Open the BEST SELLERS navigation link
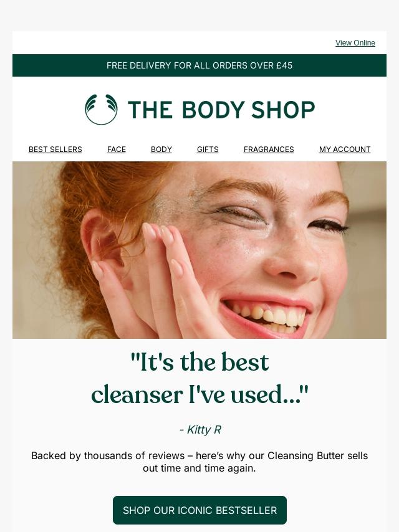 click(x=55, y=150)
